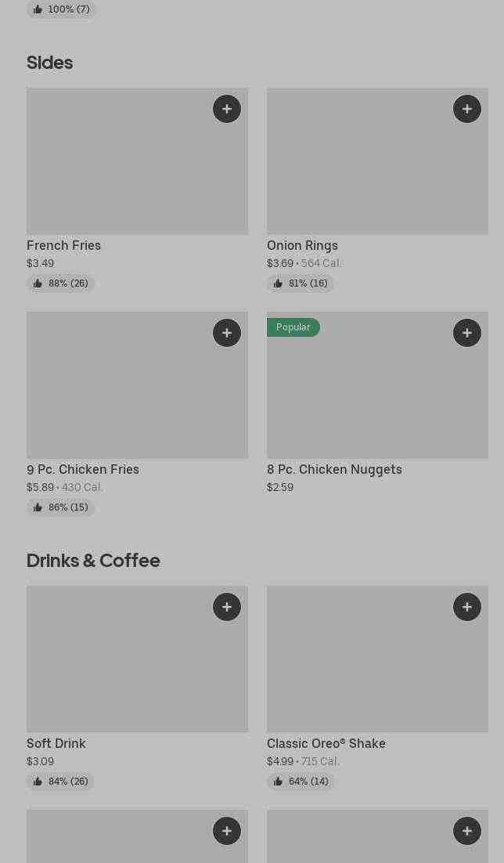The width and height of the screenshot is (504, 863).
Task: Click the 100% (7) rating chip at top
Action: (61, 9)
